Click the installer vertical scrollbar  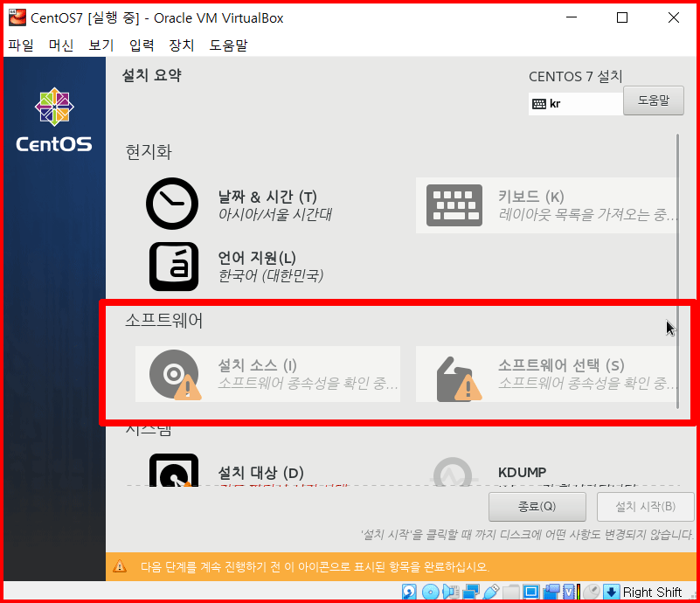coord(677,271)
